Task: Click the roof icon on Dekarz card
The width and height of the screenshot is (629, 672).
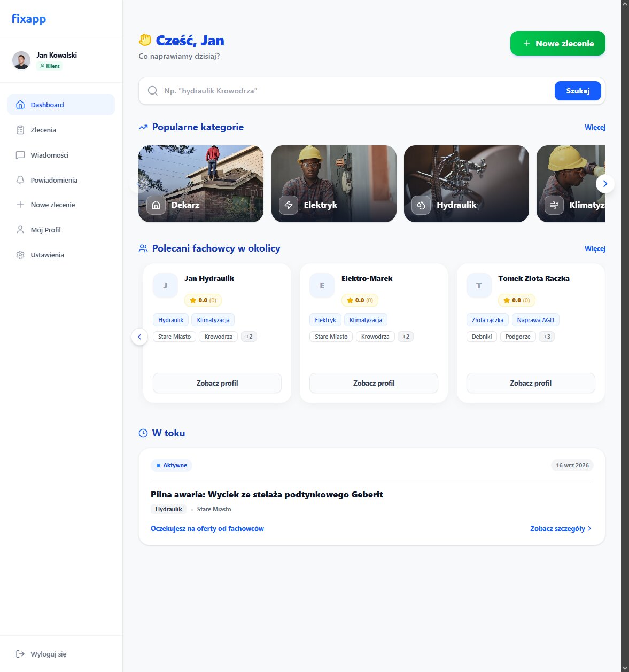Action: pyautogui.click(x=156, y=205)
